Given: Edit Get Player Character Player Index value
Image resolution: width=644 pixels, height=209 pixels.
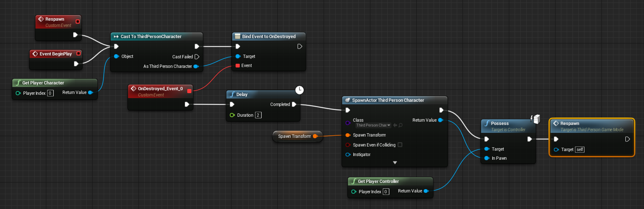Looking at the screenshot, I should (x=50, y=93).
